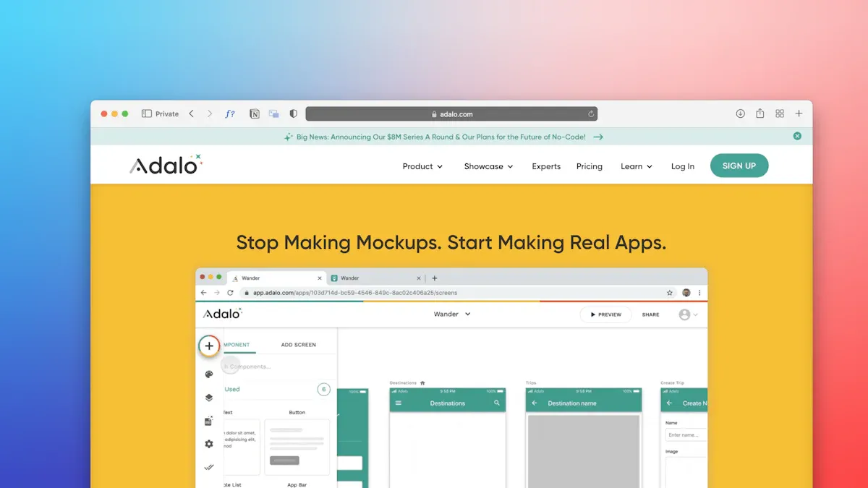Image resolution: width=868 pixels, height=488 pixels.
Task: Close the second Wander Chrome tab
Action: tap(418, 278)
